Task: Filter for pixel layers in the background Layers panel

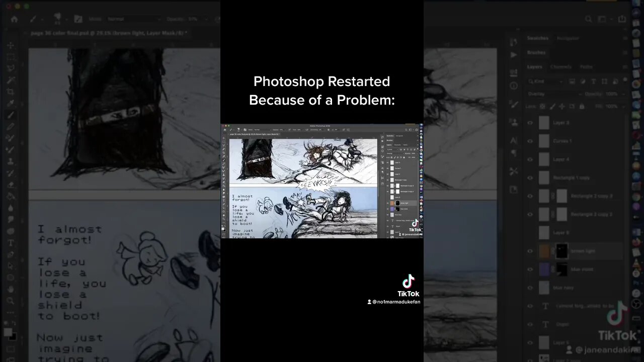Action: coord(572,81)
